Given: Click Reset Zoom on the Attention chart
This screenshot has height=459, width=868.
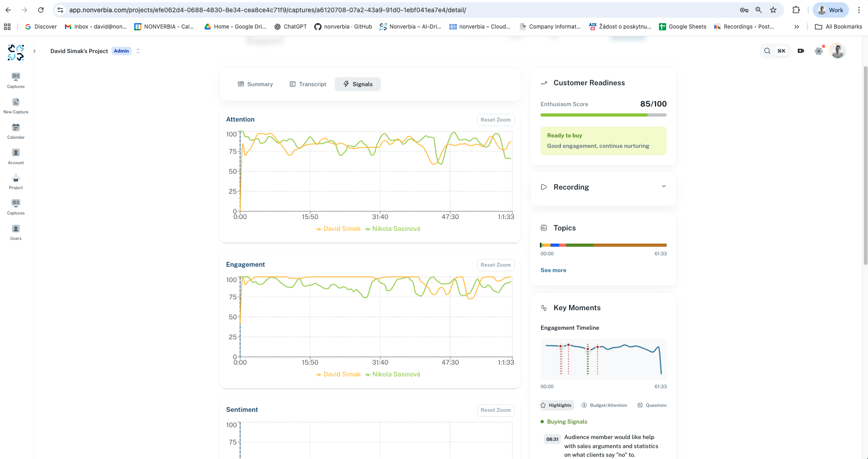Looking at the screenshot, I should (x=496, y=120).
